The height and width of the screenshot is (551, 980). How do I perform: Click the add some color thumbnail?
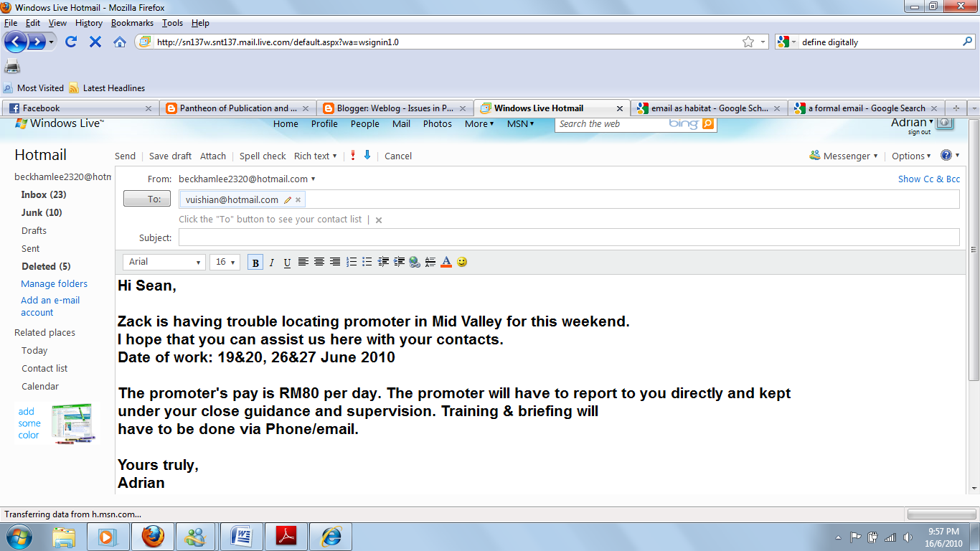coord(72,423)
